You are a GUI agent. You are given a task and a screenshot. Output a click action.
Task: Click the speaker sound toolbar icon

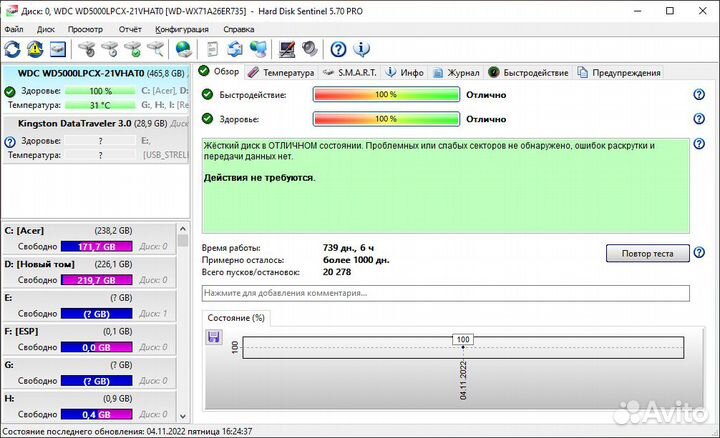click(310, 49)
